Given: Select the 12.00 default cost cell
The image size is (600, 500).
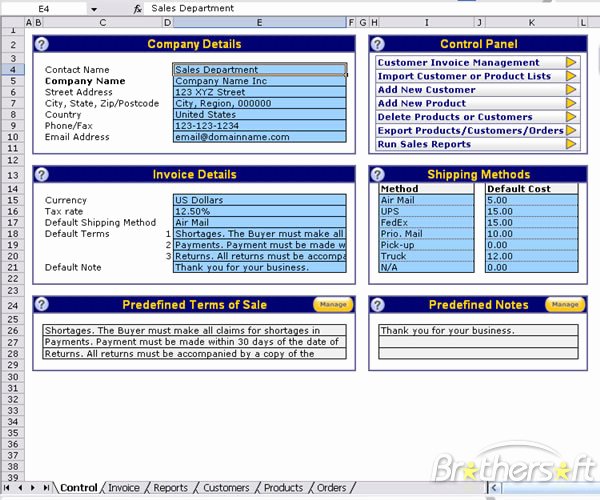Looking at the screenshot, I should click(x=532, y=256).
